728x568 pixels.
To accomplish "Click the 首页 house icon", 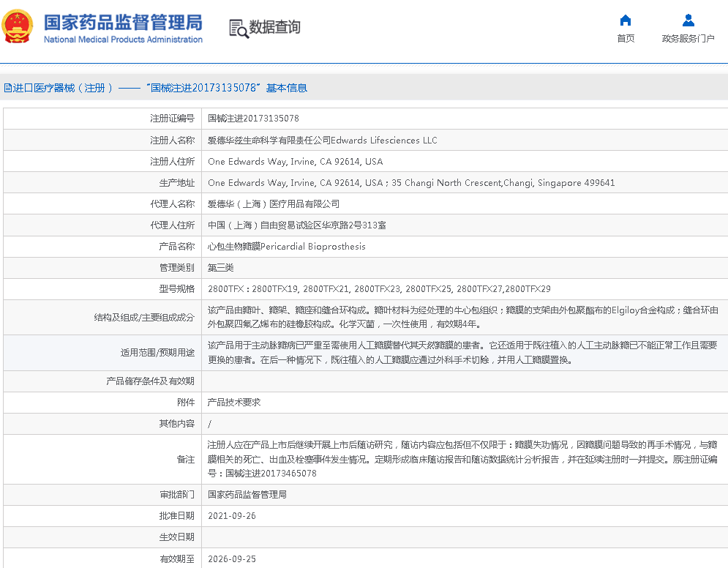I will pyautogui.click(x=626, y=20).
